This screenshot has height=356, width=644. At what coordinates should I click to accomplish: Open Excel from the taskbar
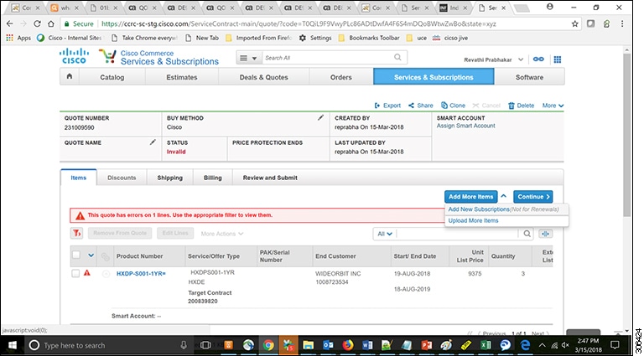486,345
